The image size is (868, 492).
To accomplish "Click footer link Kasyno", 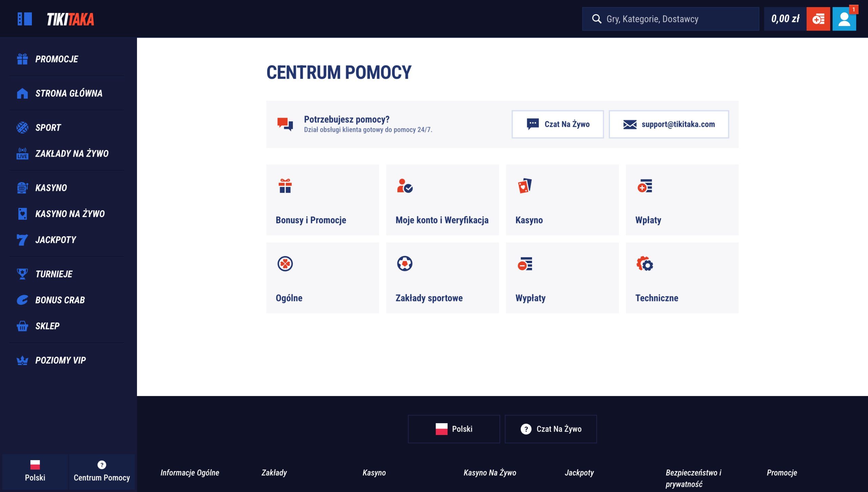I will [x=374, y=472].
